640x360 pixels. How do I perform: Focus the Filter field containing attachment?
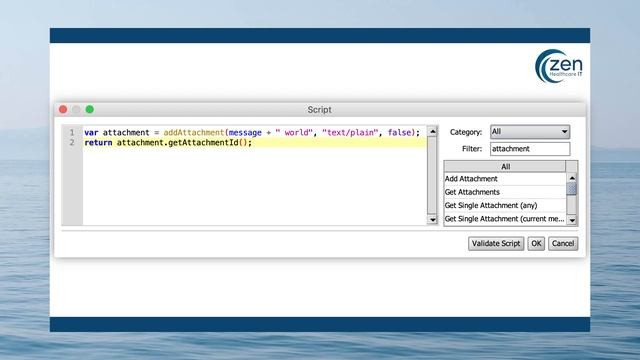pos(530,149)
